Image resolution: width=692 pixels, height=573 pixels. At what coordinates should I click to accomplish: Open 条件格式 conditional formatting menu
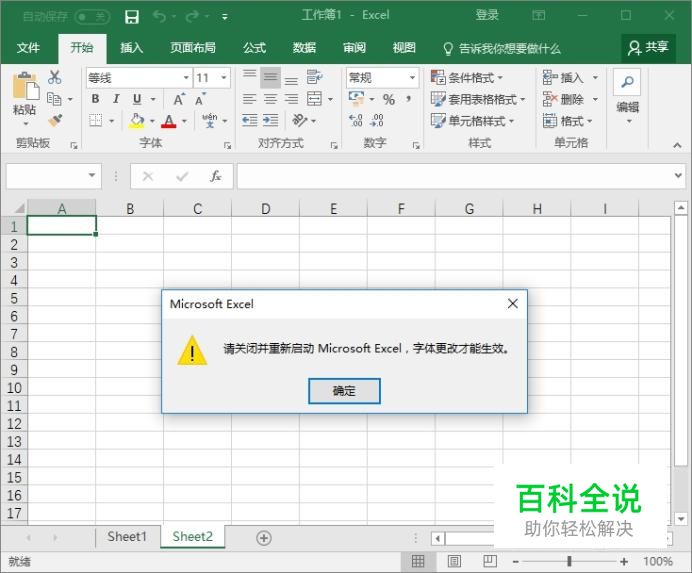467,78
